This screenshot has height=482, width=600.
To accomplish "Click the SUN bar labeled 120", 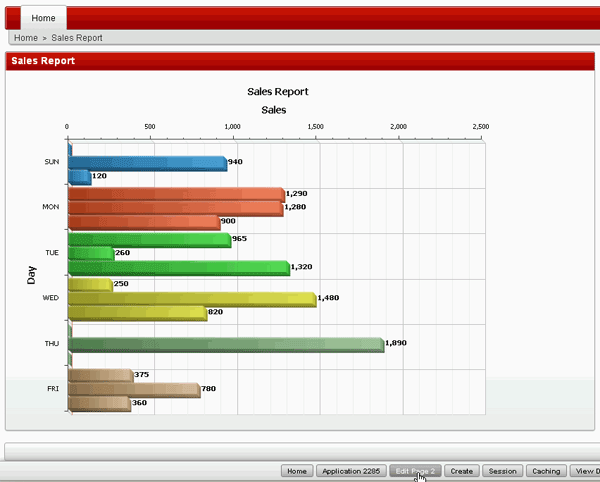I will [x=80, y=177].
